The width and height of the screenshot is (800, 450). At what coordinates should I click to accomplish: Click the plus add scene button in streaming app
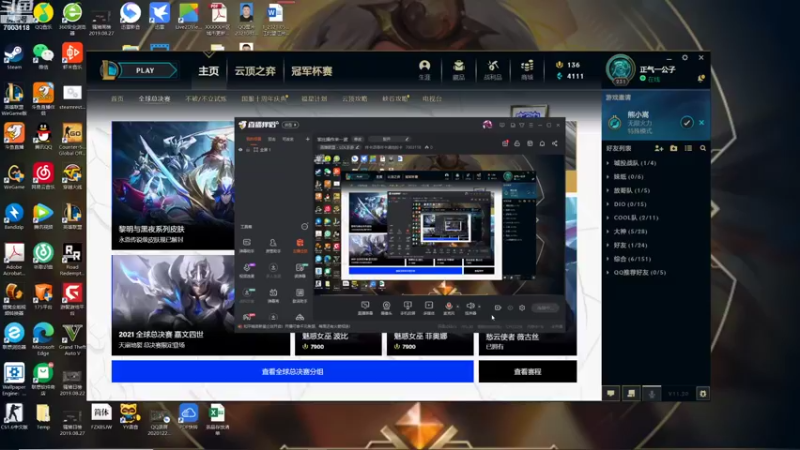[x=307, y=139]
